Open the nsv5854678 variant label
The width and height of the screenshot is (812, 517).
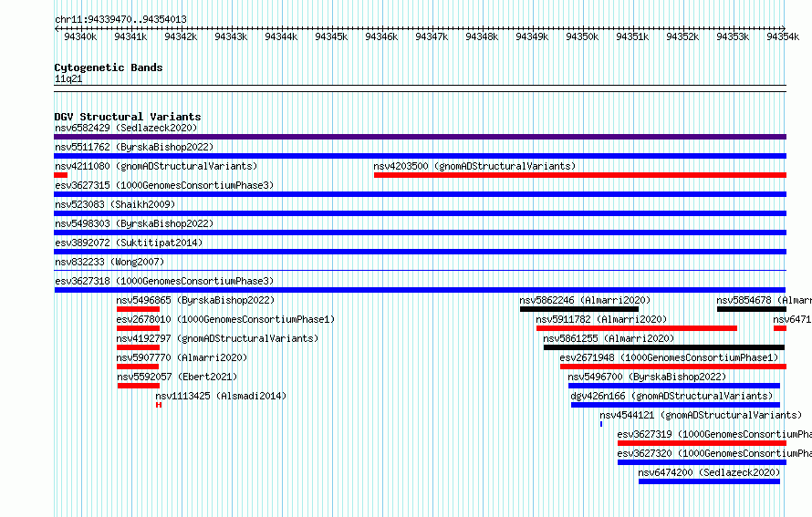[764, 300]
